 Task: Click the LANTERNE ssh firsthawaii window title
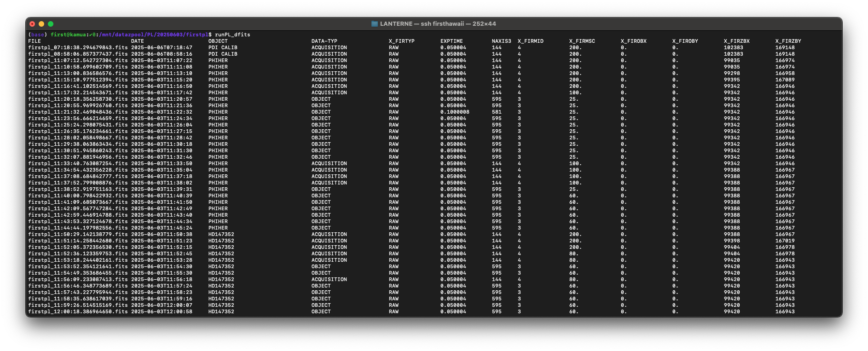(x=438, y=24)
